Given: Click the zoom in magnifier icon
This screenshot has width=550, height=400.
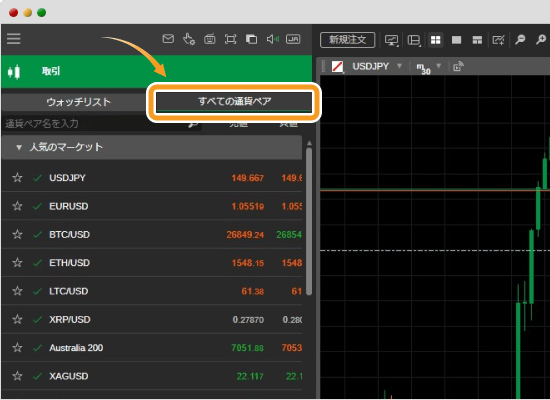Looking at the screenshot, I should pos(541,40).
